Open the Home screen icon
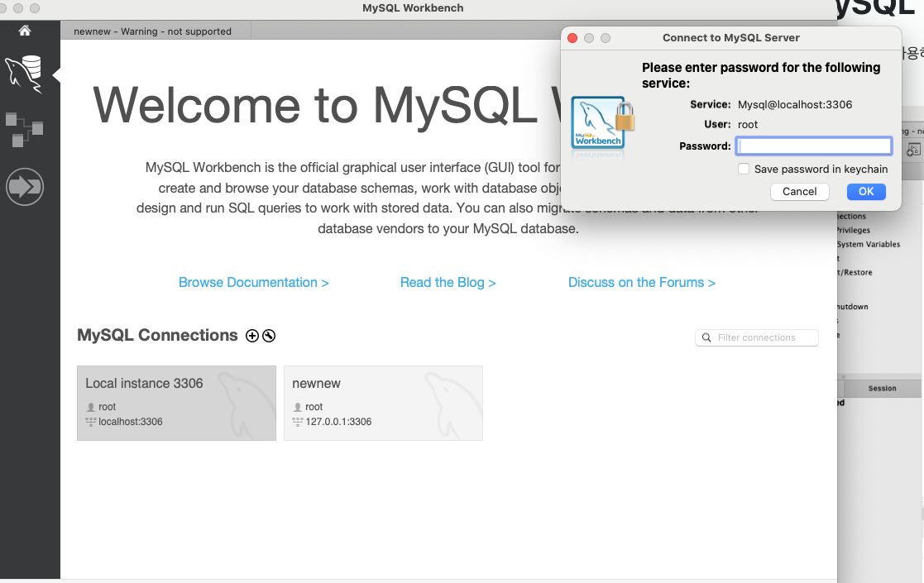The height and width of the screenshot is (583, 924). [24, 31]
